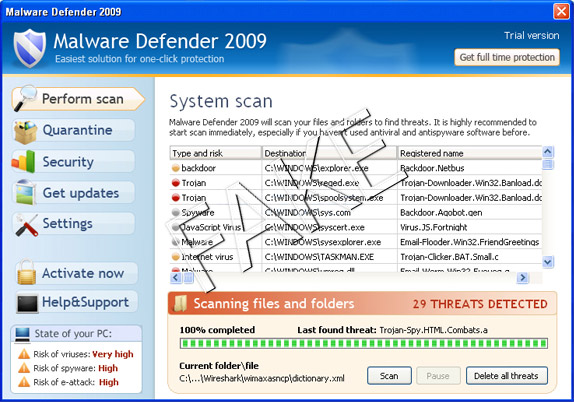This screenshot has width=574, height=402.
Task: Click the Help&Support monitor icon
Action: tap(27, 304)
